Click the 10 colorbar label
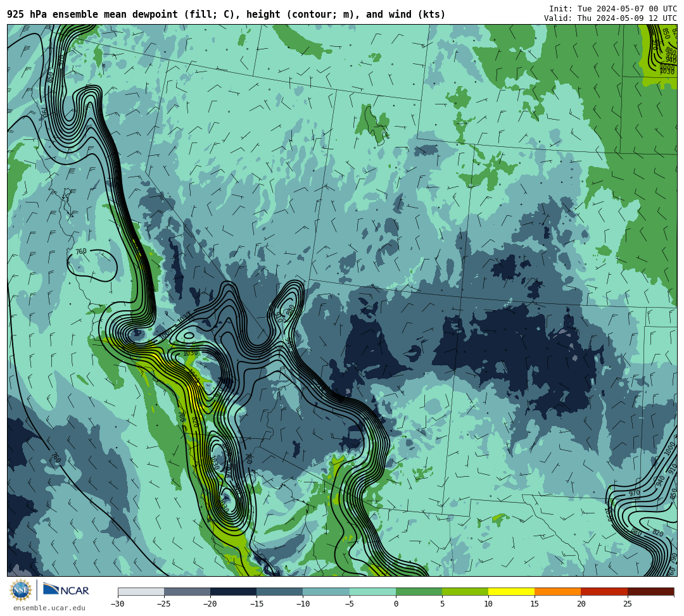Viewport: 684px width, 616px height. click(488, 604)
